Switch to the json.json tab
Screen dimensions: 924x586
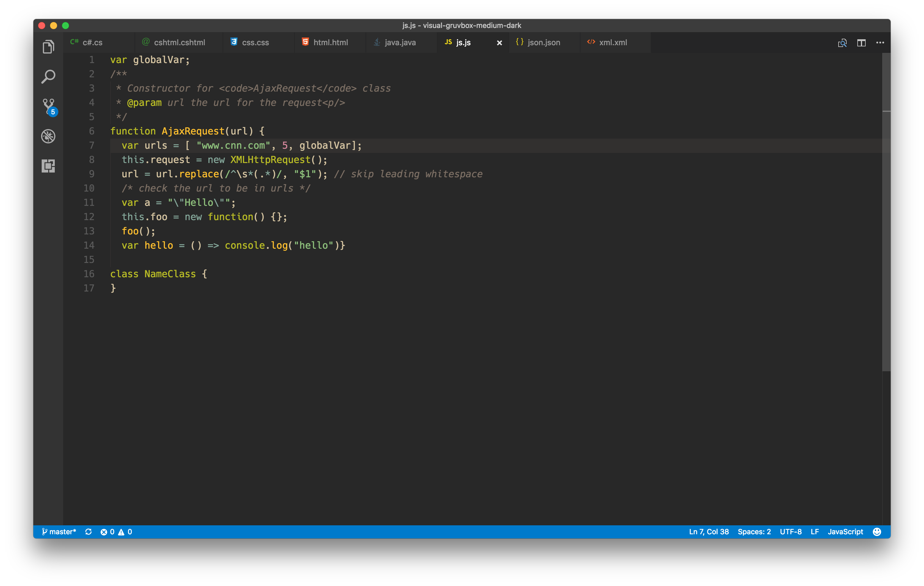click(x=543, y=43)
